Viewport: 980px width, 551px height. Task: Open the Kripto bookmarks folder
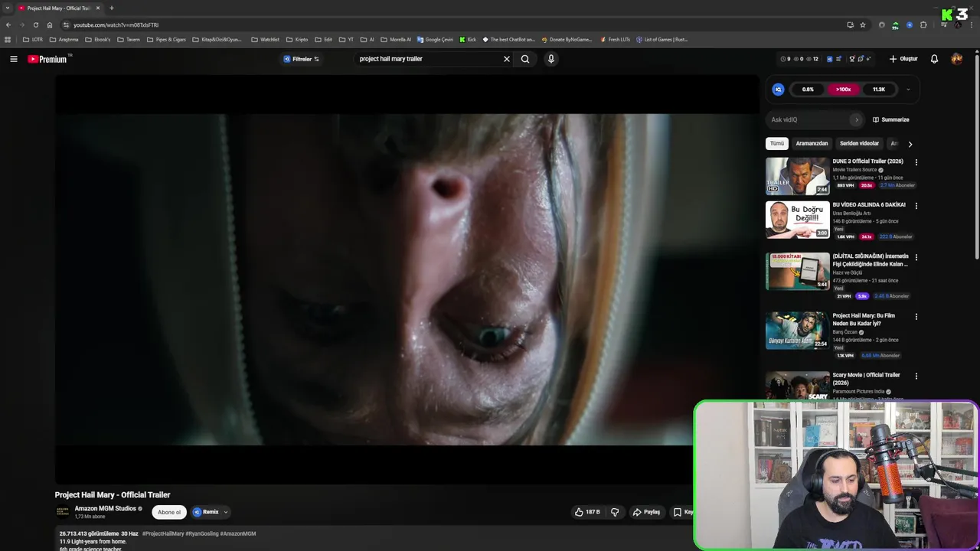(x=297, y=39)
